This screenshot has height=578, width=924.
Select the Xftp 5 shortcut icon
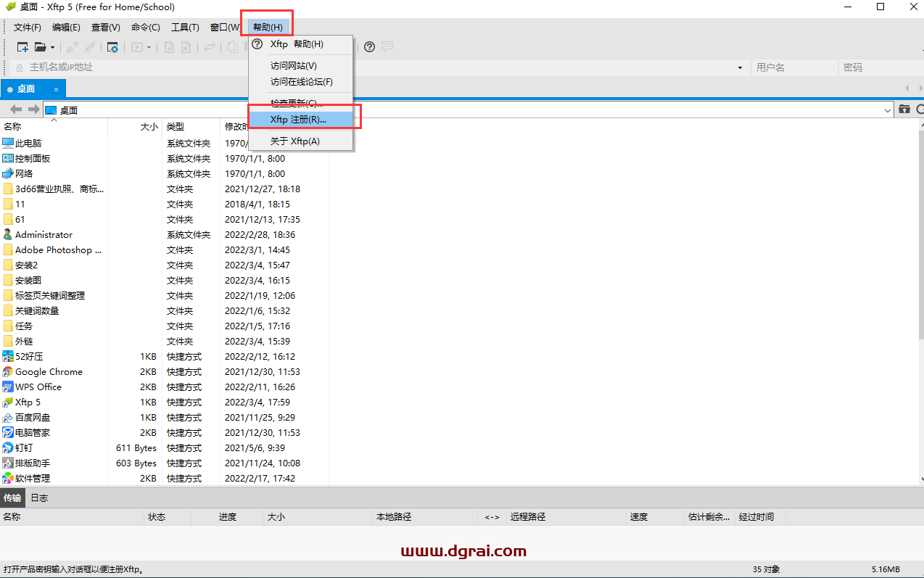(8, 402)
